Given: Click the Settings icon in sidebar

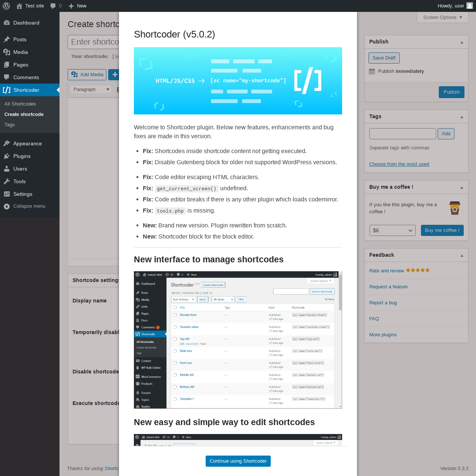Looking at the screenshot, I should click(x=7, y=194).
